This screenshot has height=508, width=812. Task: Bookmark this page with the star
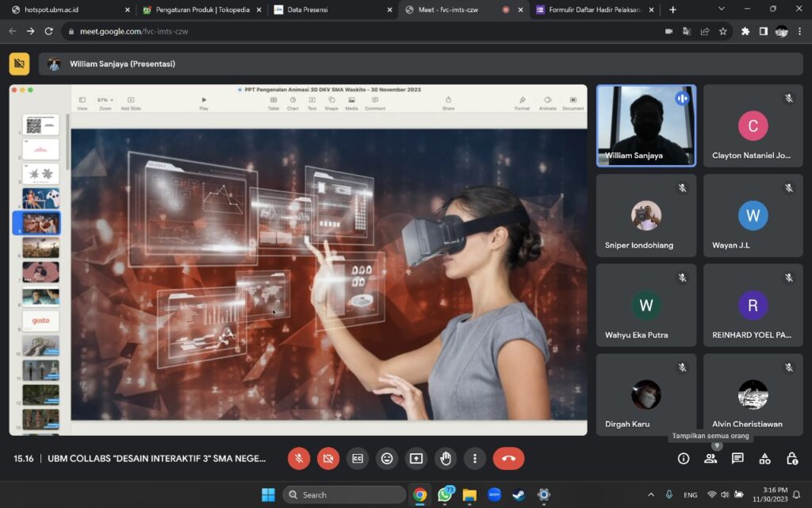point(723,32)
